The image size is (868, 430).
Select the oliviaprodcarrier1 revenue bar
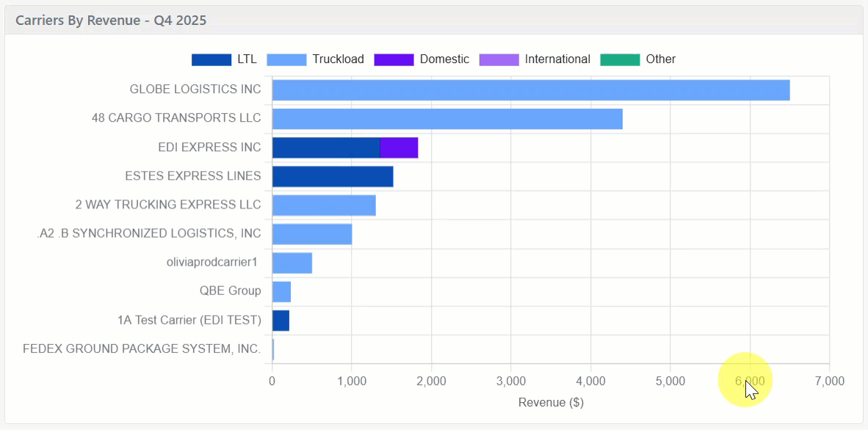(x=292, y=263)
